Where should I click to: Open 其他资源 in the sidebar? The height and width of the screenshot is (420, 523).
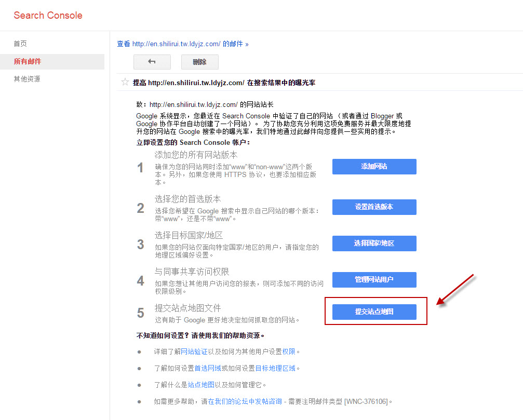27,79
